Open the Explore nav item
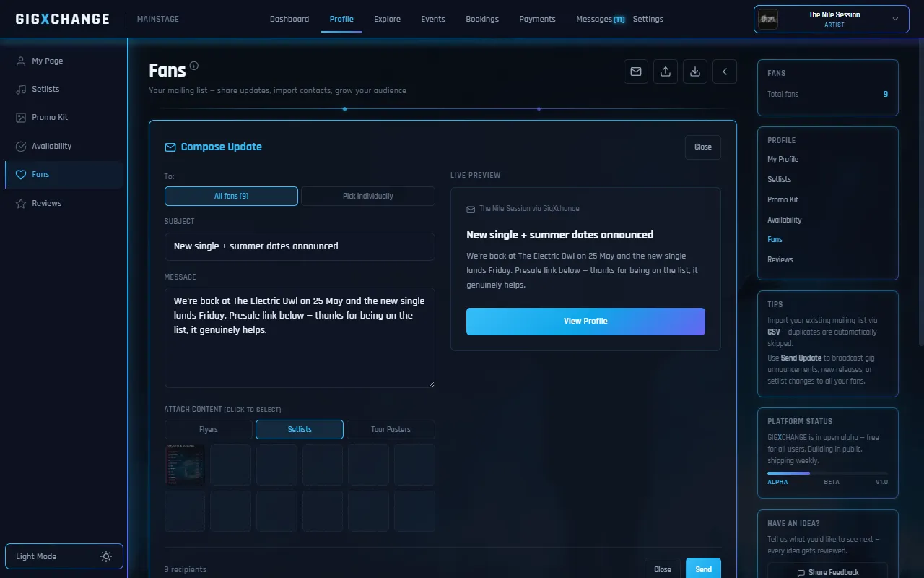Screen dimensions: 924x578 click(x=387, y=19)
